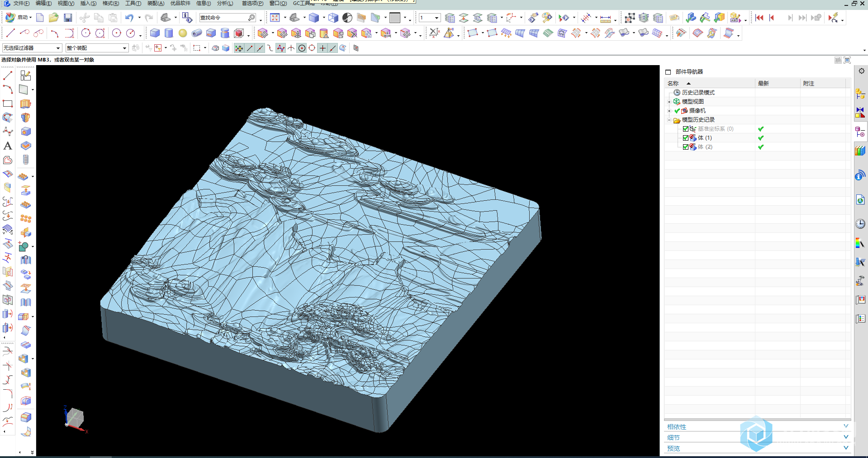
Task: Click the view triad in the viewport corner
Action: click(x=75, y=419)
